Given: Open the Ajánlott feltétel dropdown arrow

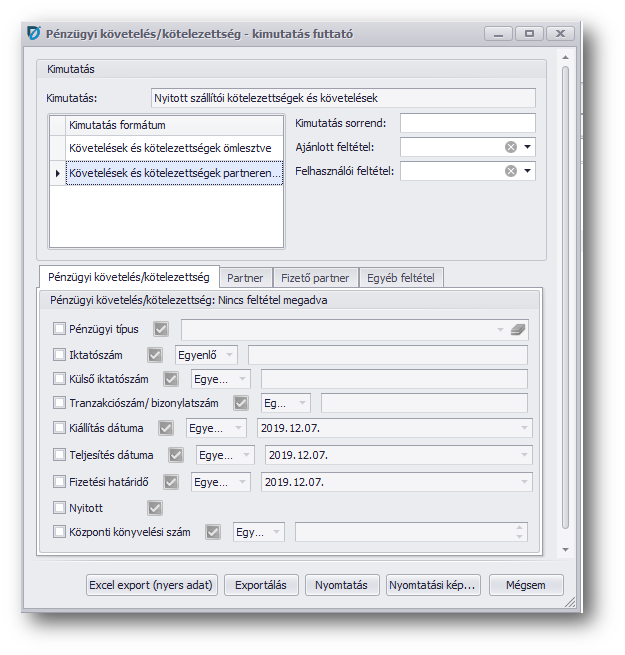Looking at the screenshot, I should [x=527, y=147].
